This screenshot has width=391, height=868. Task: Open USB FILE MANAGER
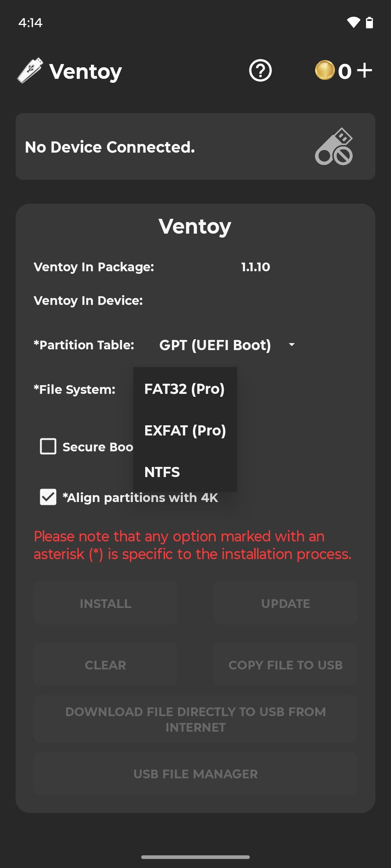(x=195, y=774)
